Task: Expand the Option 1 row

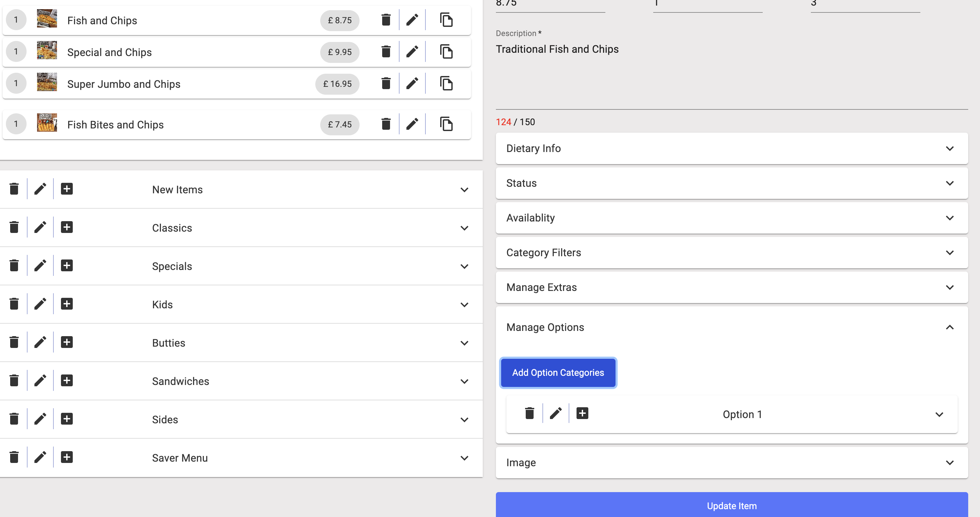Action: coord(939,414)
